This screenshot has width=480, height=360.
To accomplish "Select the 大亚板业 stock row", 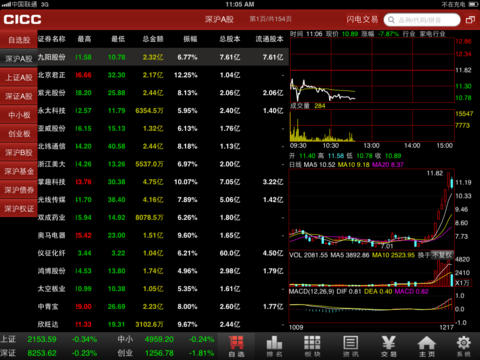I will click(163, 289).
